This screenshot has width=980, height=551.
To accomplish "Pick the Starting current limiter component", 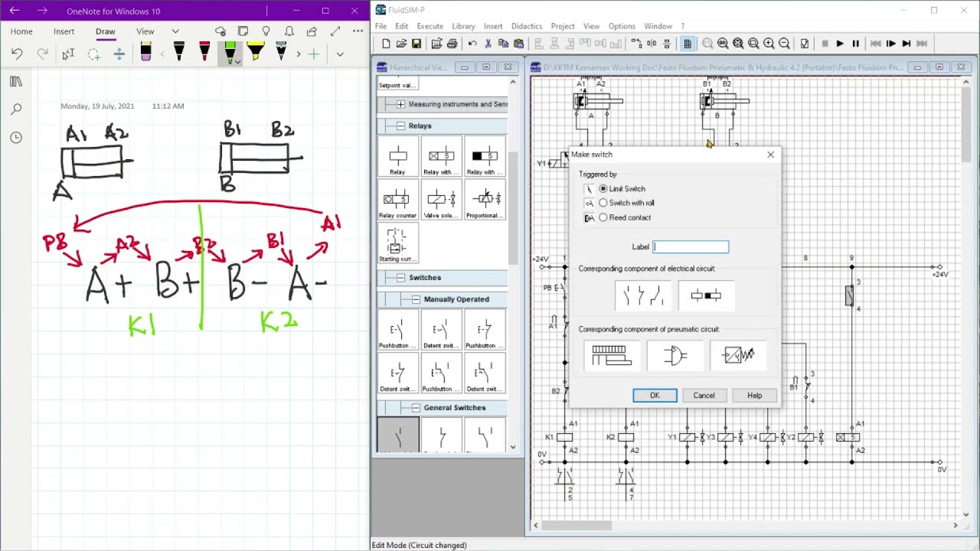I will click(x=397, y=244).
